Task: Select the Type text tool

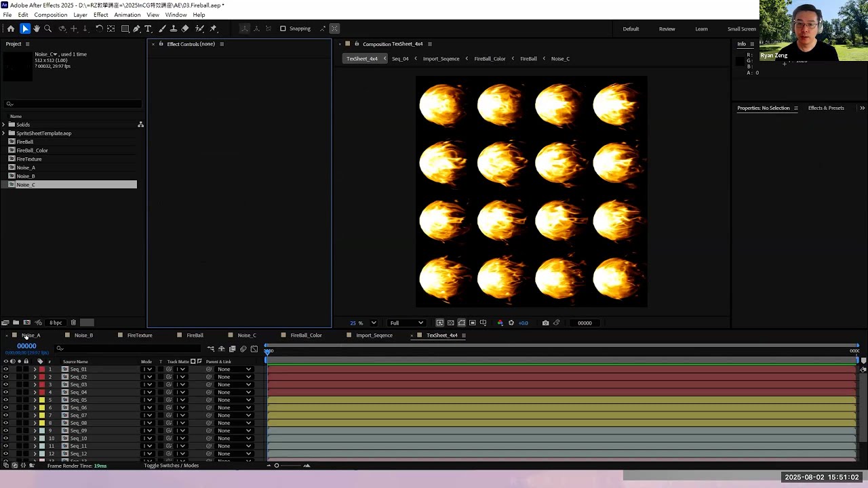Action: click(148, 28)
